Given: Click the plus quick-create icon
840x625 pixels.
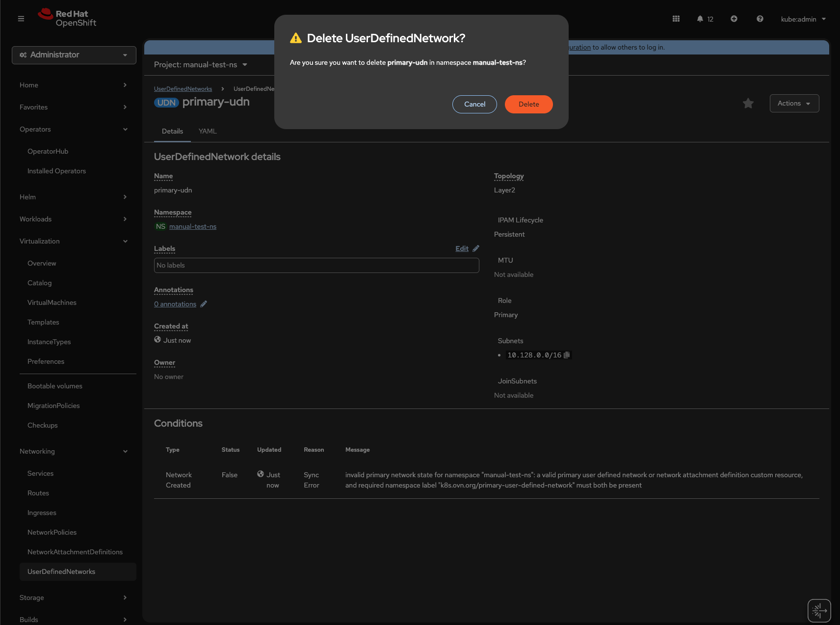Looking at the screenshot, I should pos(734,19).
